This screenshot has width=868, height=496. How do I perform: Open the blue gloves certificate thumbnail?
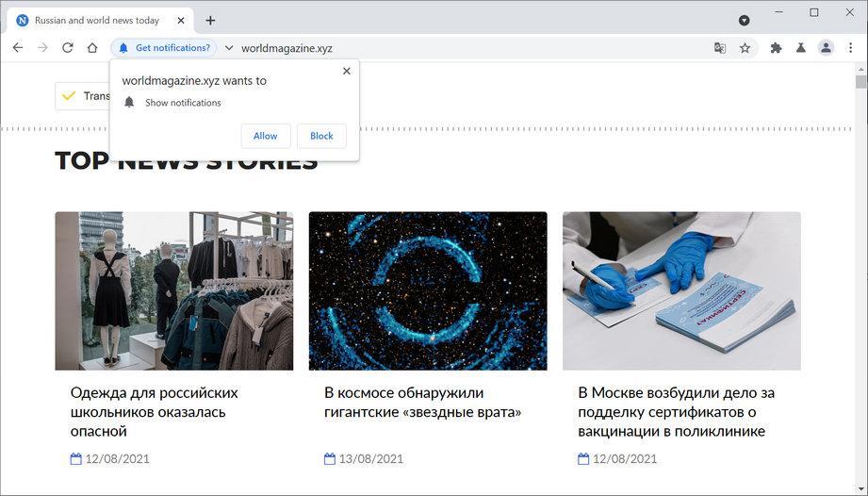681,290
